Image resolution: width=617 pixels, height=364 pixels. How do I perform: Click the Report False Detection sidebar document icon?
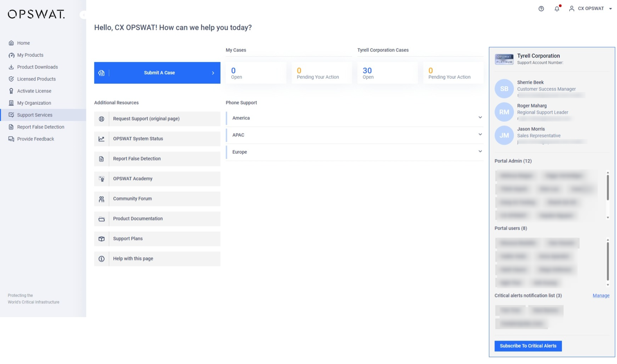[x=11, y=127]
